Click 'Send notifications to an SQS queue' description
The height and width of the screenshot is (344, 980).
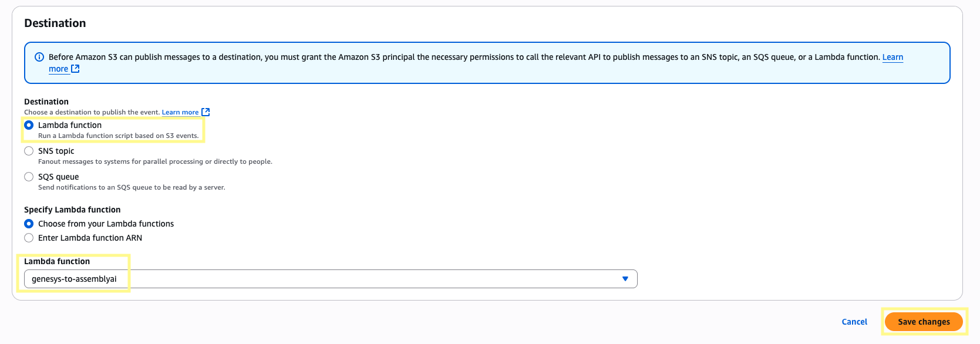point(132,187)
